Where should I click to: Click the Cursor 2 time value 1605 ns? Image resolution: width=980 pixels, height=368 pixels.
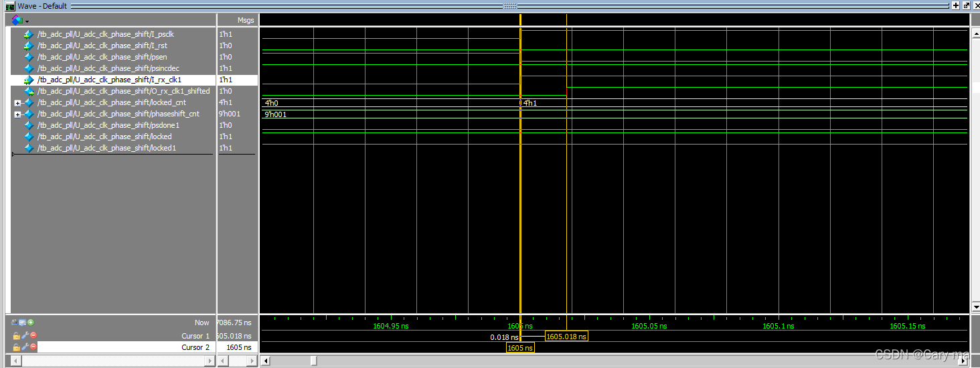click(x=239, y=347)
